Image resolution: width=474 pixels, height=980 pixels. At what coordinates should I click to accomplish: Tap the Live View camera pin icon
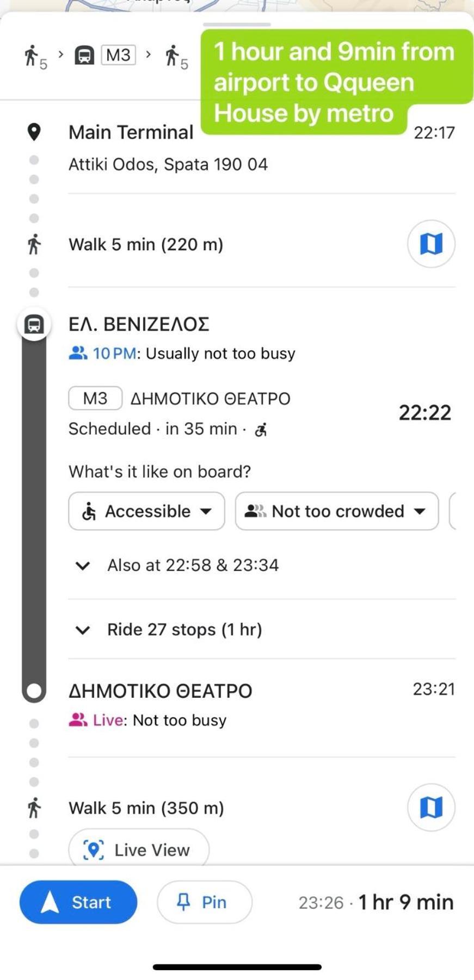[93, 849]
